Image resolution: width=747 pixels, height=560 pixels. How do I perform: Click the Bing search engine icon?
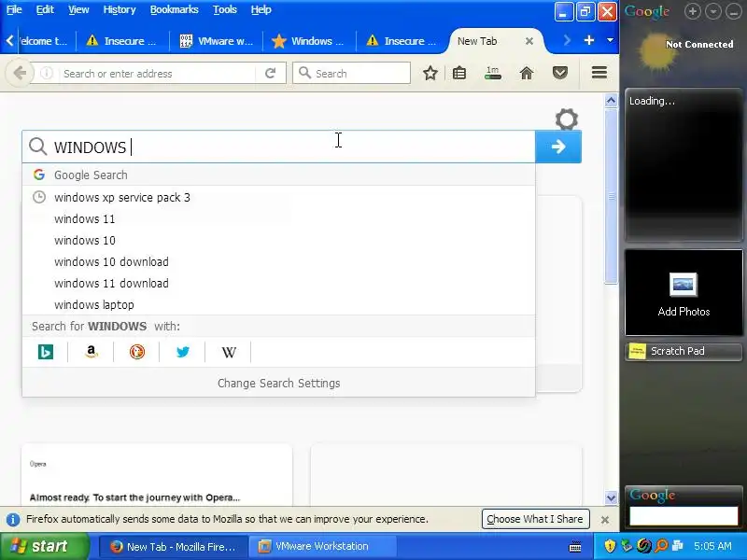click(x=45, y=352)
